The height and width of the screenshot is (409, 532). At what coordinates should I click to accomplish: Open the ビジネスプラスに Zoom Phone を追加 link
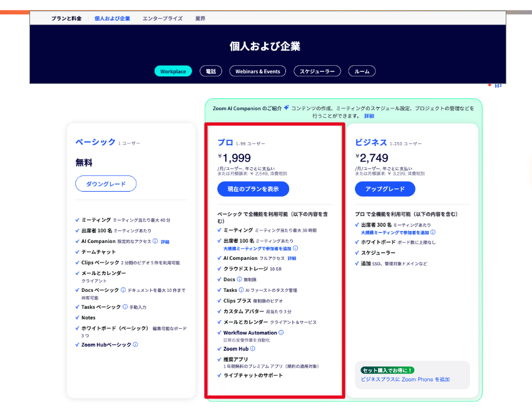click(405, 380)
